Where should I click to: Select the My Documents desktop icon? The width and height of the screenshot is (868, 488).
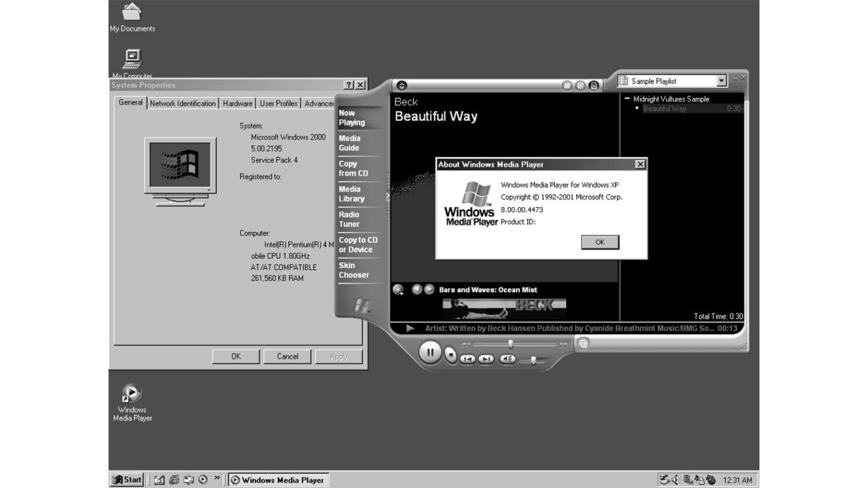(132, 18)
